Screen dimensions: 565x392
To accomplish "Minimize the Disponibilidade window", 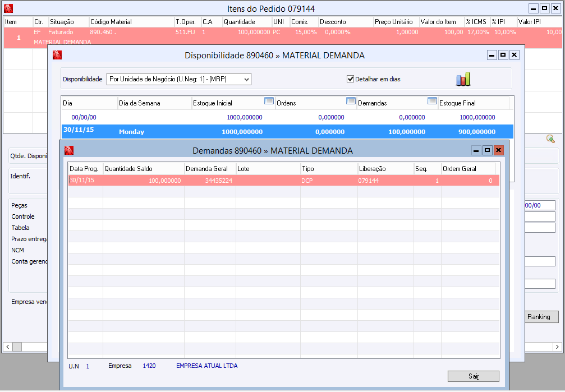I will coord(492,55).
